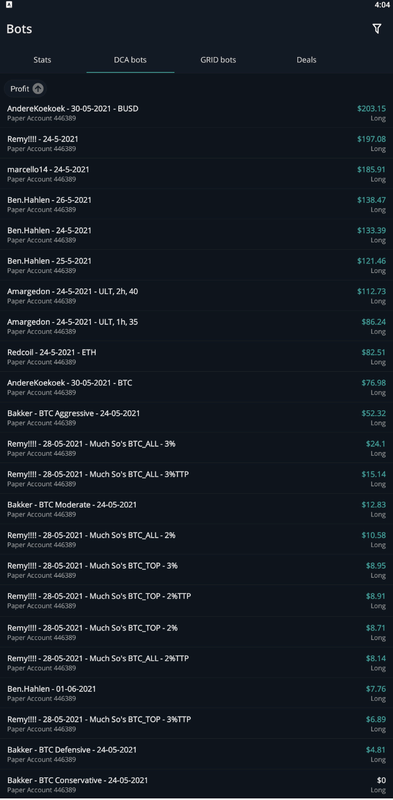Open AndereKoekoek - 30-05-2021 - BTC bot
Viewport: 393px width, 800px height.
click(196, 387)
